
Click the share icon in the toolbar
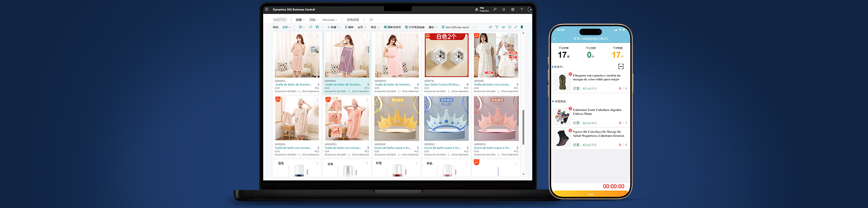pyautogui.click(x=490, y=27)
